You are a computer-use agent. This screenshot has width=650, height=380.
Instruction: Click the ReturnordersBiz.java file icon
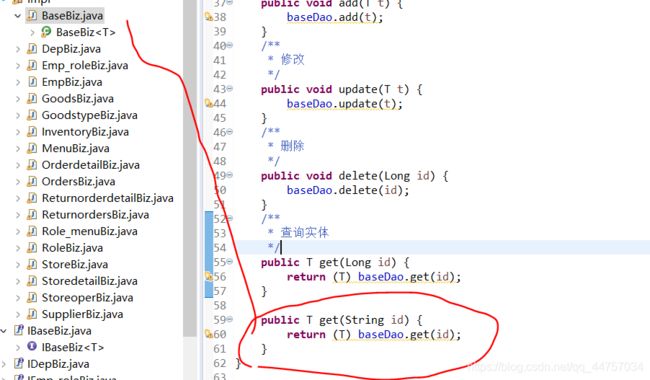(32, 214)
